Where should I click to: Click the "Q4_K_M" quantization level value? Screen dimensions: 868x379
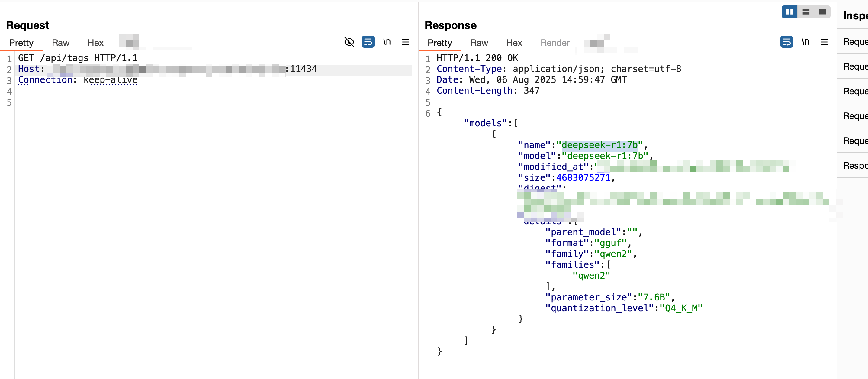pyautogui.click(x=681, y=309)
